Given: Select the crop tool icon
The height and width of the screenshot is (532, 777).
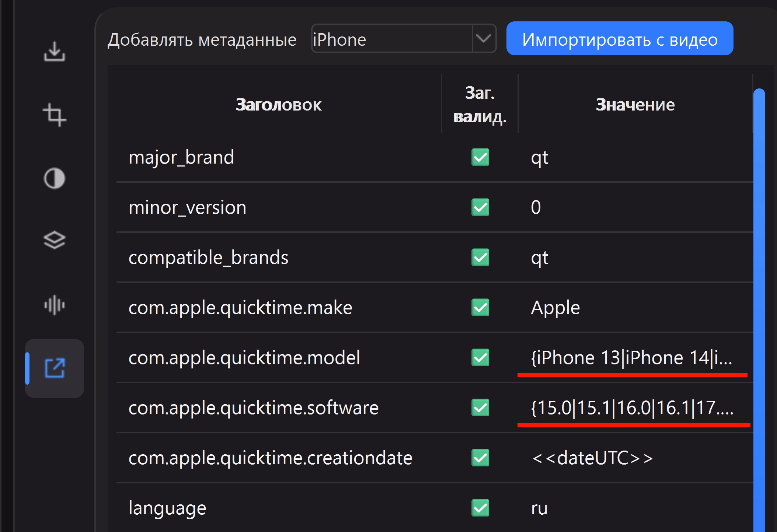Looking at the screenshot, I should tap(55, 115).
